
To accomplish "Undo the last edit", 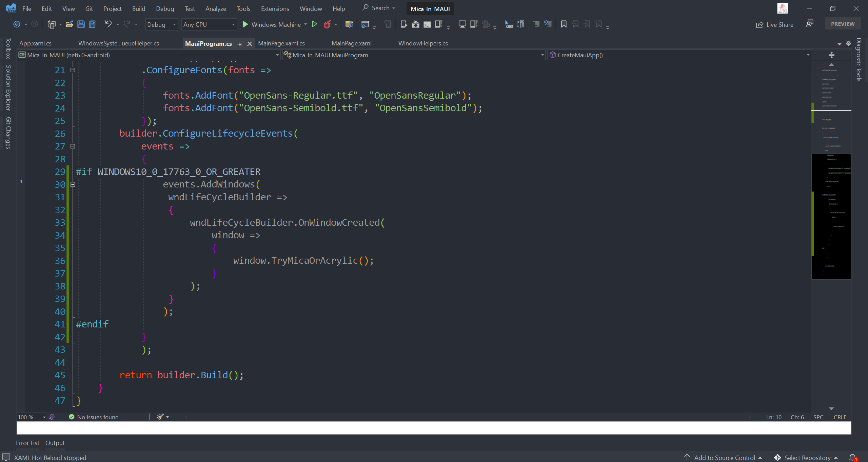I will [108, 24].
